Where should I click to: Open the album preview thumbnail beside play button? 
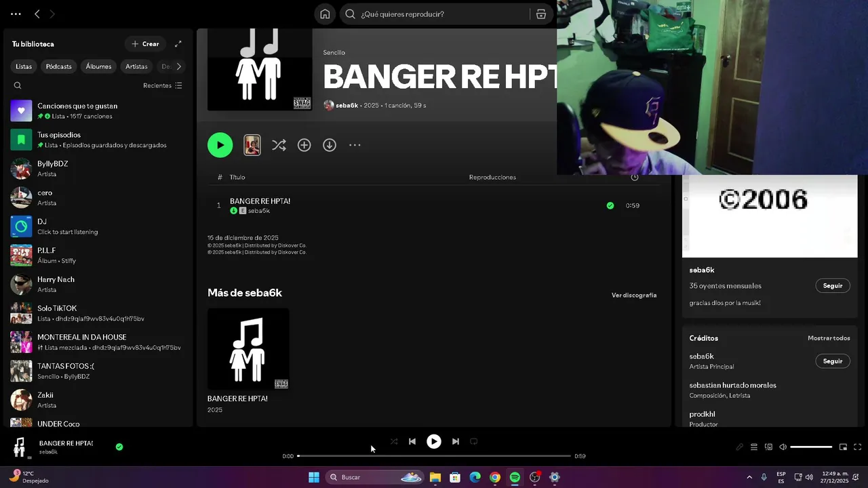click(252, 145)
